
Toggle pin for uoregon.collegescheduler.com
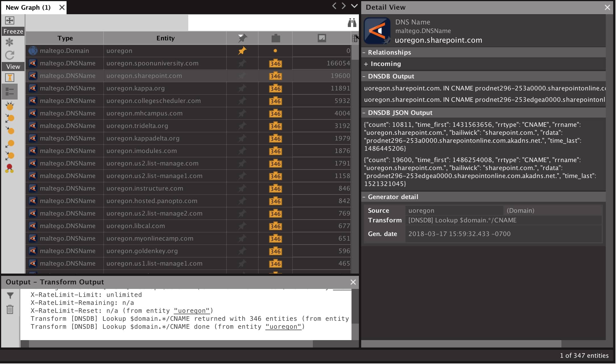pos(242,101)
